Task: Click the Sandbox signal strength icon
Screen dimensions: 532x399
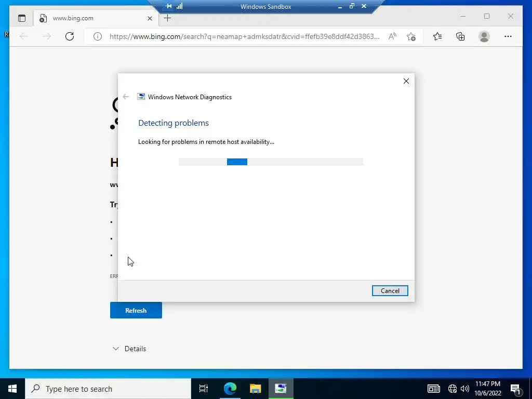Action: [179, 6]
